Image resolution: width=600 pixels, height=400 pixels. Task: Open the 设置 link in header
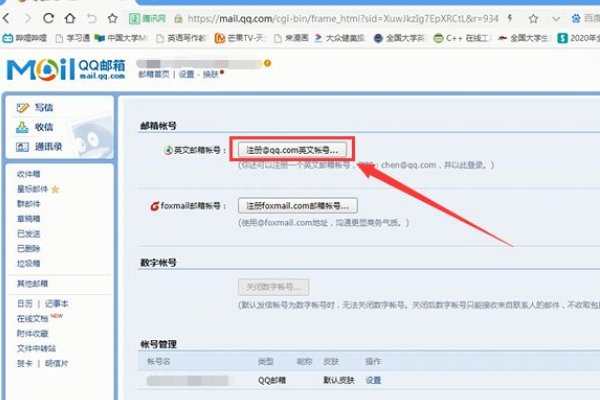pos(187,74)
